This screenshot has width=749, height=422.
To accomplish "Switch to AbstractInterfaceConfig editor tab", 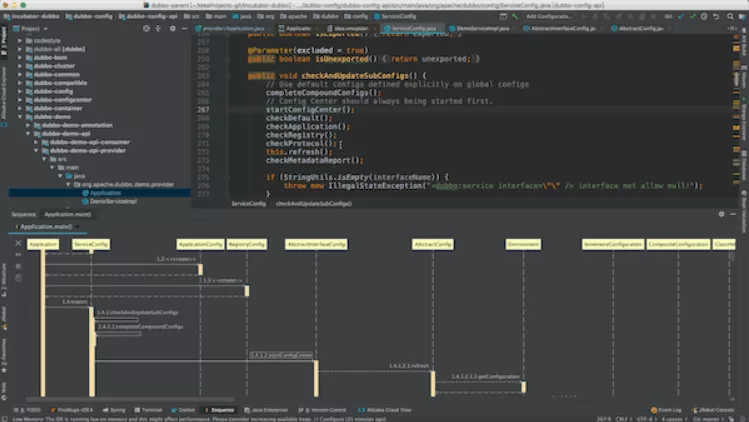I will point(559,29).
